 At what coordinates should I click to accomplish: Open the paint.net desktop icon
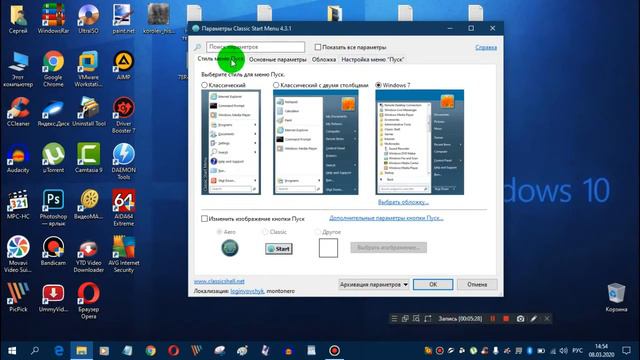pos(123,19)
